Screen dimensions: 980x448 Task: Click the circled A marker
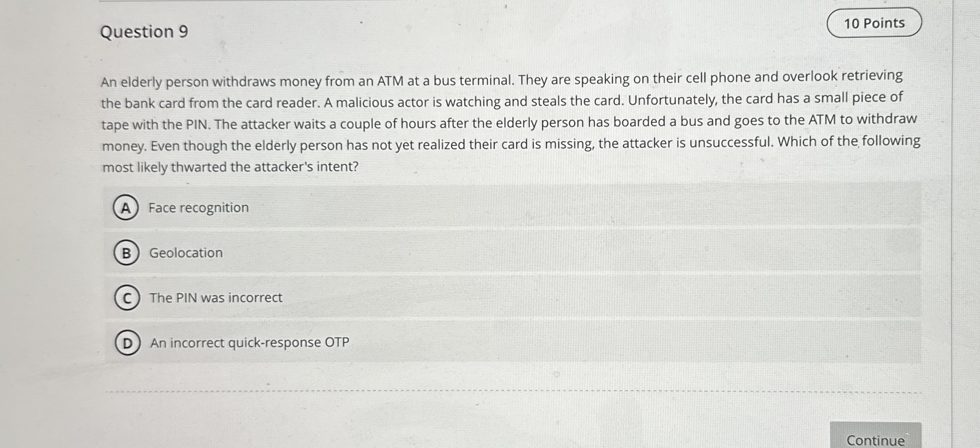[126, 208]
